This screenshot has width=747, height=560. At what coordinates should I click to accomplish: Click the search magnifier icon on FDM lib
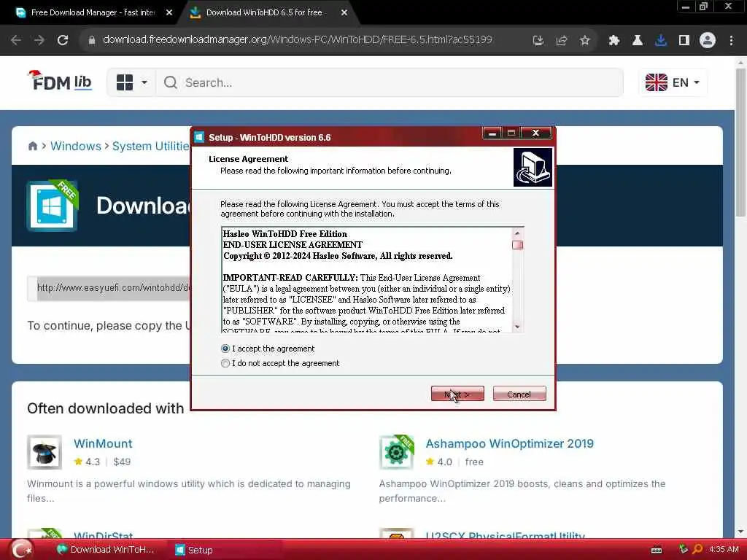click(171, 83)
